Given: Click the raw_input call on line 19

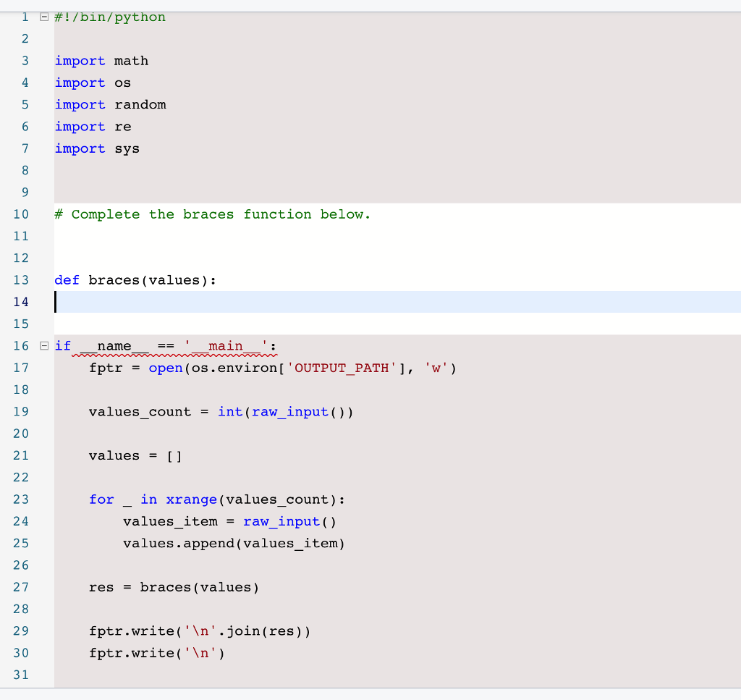Looking at the screenshot, I should pyautogui.click(x=289, y=411).
